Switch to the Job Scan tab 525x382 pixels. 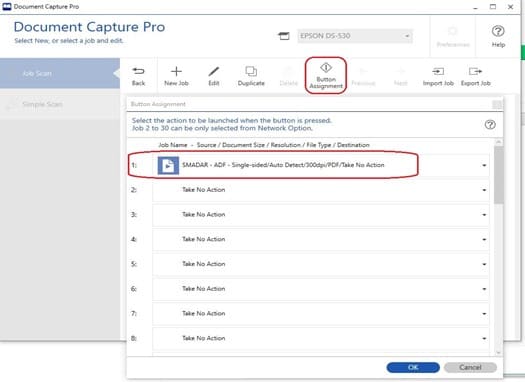tap(60, 73)
